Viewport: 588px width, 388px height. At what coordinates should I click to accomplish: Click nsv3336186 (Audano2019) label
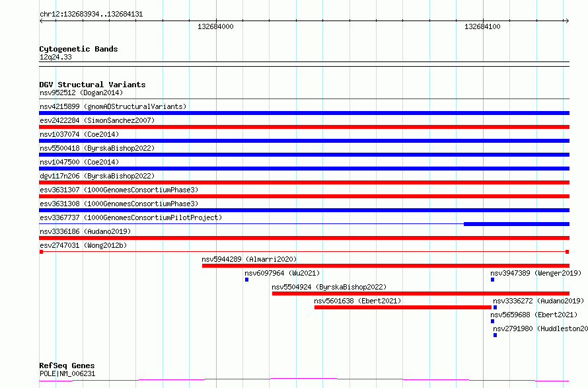pos(85,231)
